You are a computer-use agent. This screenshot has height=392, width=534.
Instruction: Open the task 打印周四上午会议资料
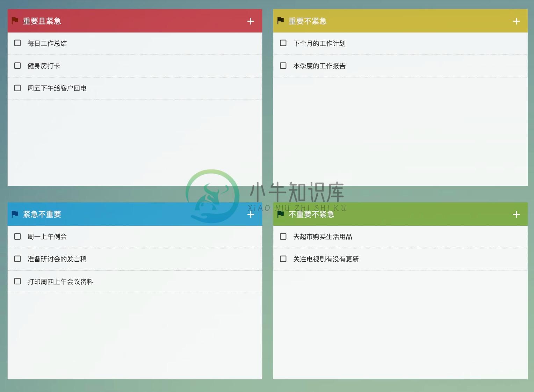(x=60, y=282)
